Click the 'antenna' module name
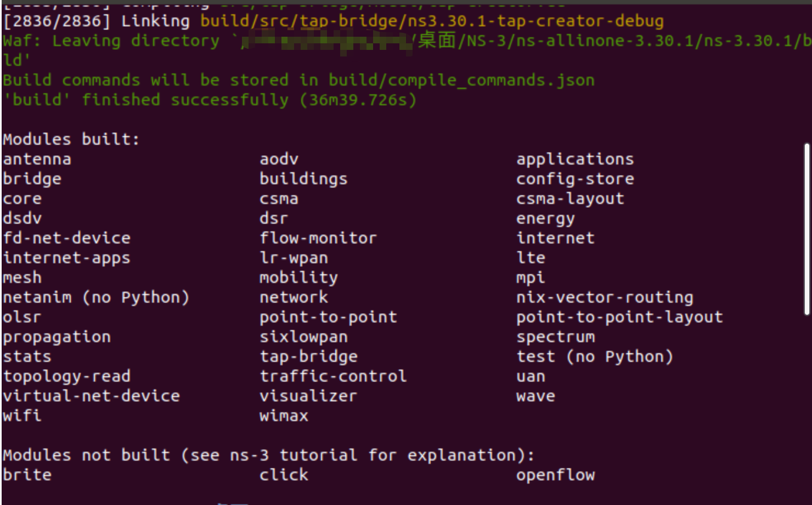812x505 pixels. tap(37, 160)
